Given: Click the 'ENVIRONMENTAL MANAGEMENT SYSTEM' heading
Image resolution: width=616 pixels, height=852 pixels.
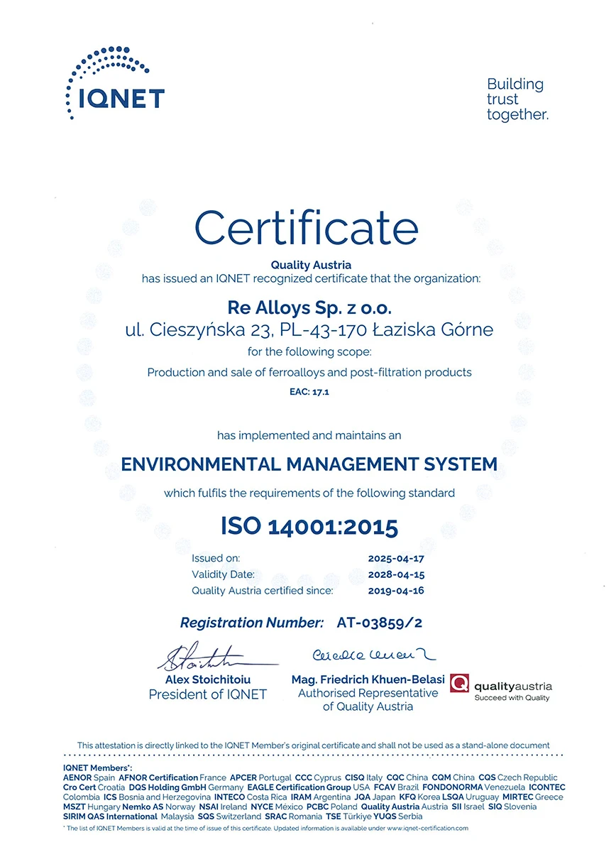Looking at the screenshot, I should click(x=309, y=464).
